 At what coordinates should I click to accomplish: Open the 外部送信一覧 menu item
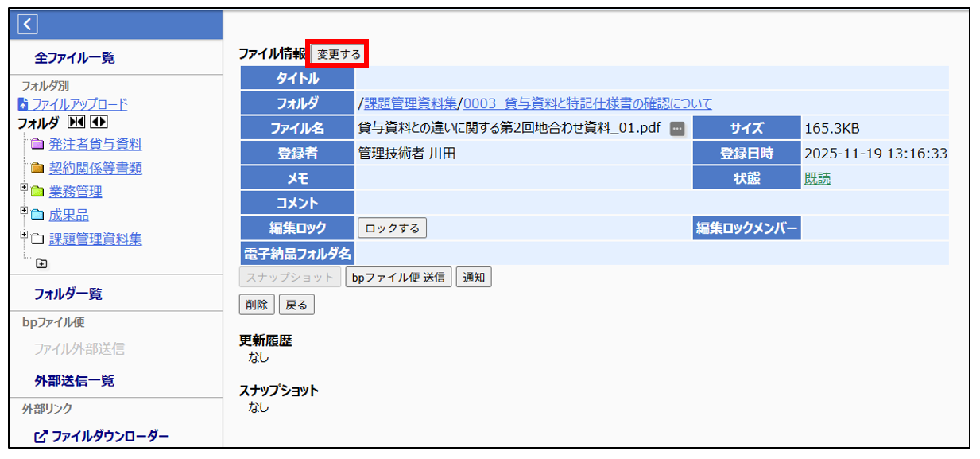(74, 381)
